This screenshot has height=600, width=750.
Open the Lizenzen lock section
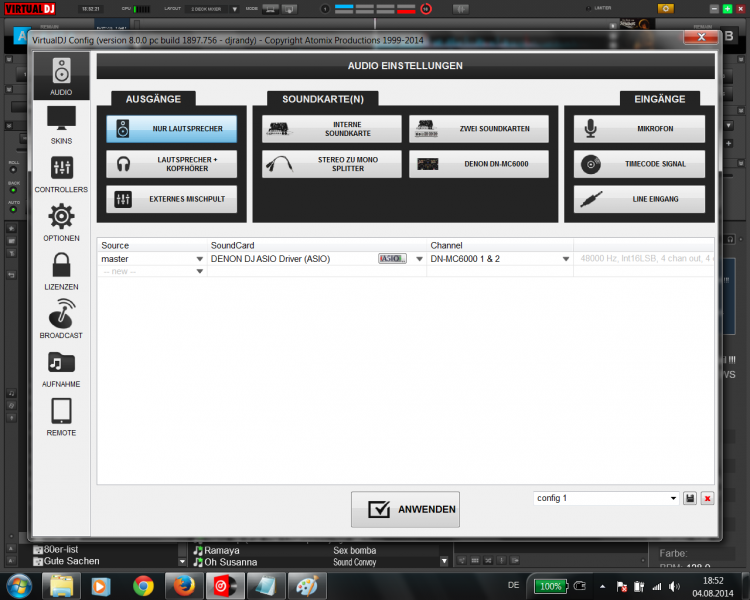click(61, 271)
